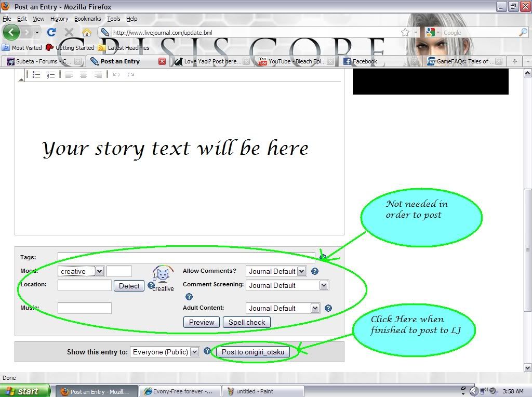Click the Spell check button

(x=247, y=322)
